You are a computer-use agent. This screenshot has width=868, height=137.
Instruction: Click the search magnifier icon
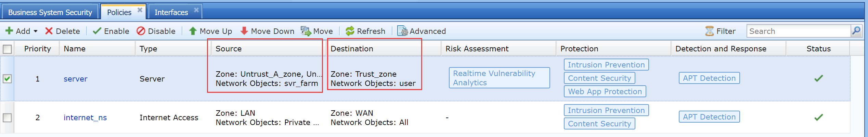(856, 31)
